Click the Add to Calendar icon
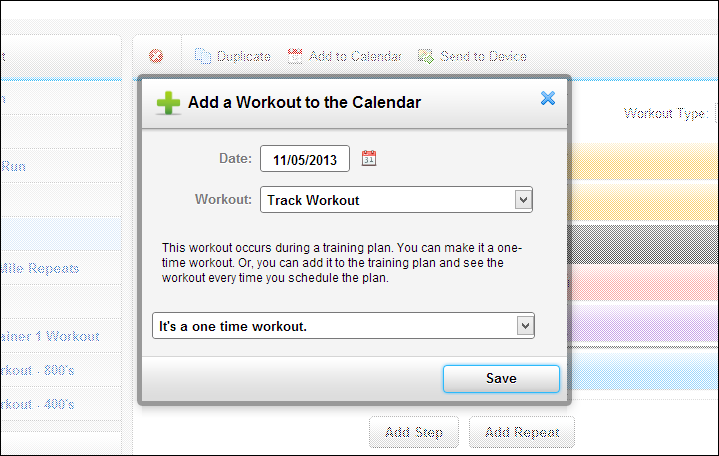This screenshot has width=719, height=456. click(x=295, y=57)
